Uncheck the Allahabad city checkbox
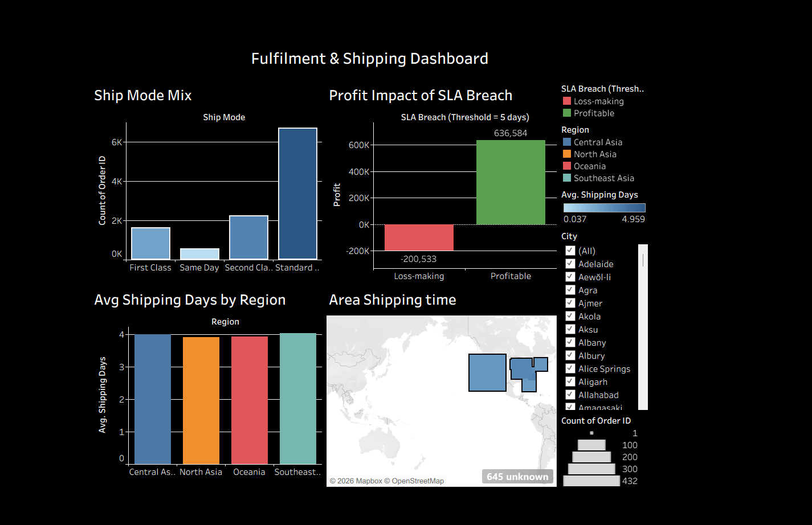Image resolution: width=812 pixels, height=525 pixels. (x=570, y=395)
